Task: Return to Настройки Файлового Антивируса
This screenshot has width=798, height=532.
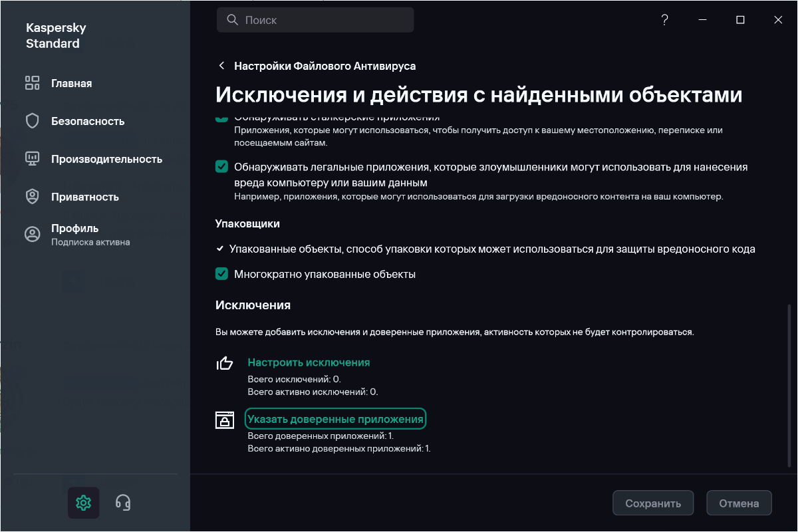Action: (325, 66)
